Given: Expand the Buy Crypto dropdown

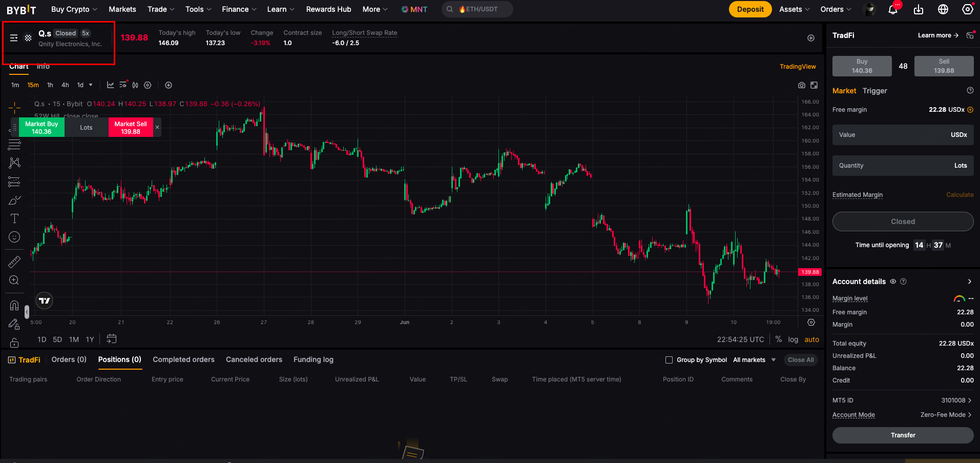Looking at the screenshot, I should click(x=74, y=9).
